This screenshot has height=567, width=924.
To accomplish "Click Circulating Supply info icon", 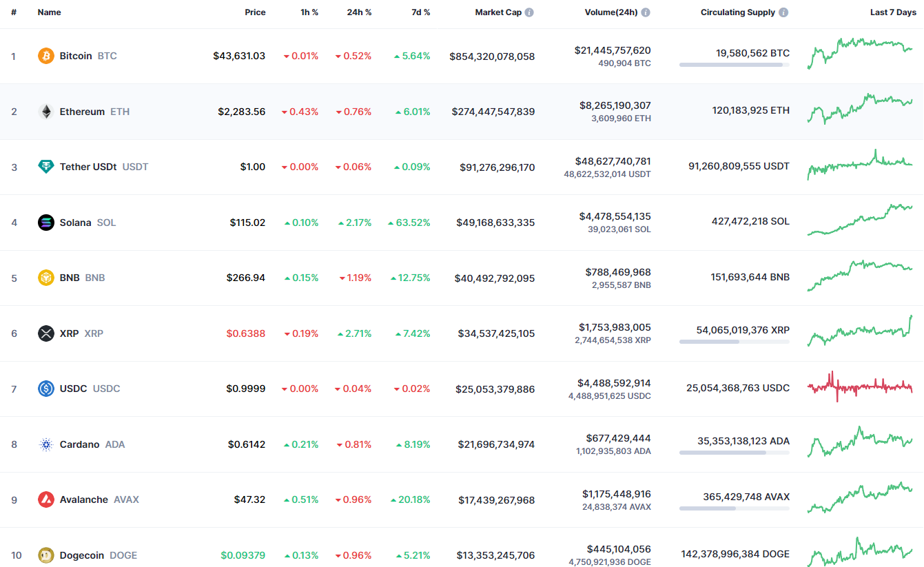I will coord(783,12).
